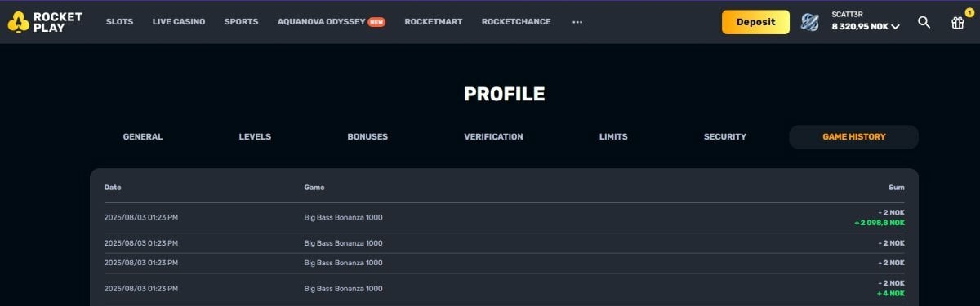Open the three-dots more menu
The image size is (980, 306).
577,22
